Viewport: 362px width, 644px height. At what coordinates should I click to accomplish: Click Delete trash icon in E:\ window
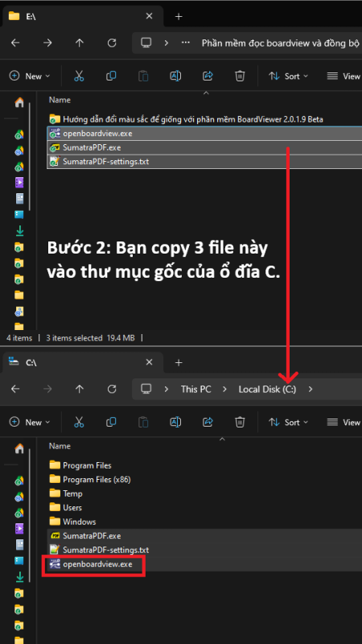(x=240, y=76)
